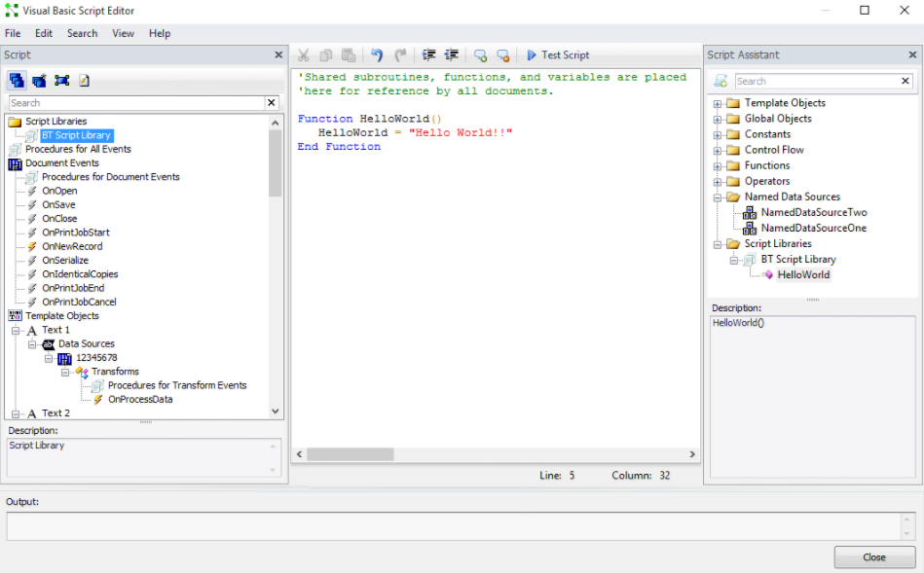Image resolution: width=924 pixels, height=573 pixels.
Task: Collapse the Text 1 tree node
Action: (16, 331)
